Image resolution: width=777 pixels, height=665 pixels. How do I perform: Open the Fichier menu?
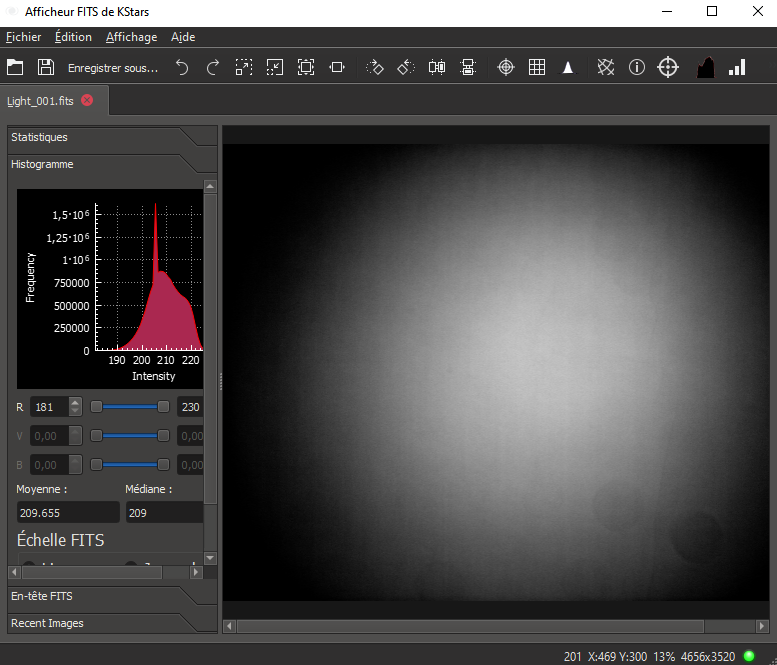click(x=23, y=37)
